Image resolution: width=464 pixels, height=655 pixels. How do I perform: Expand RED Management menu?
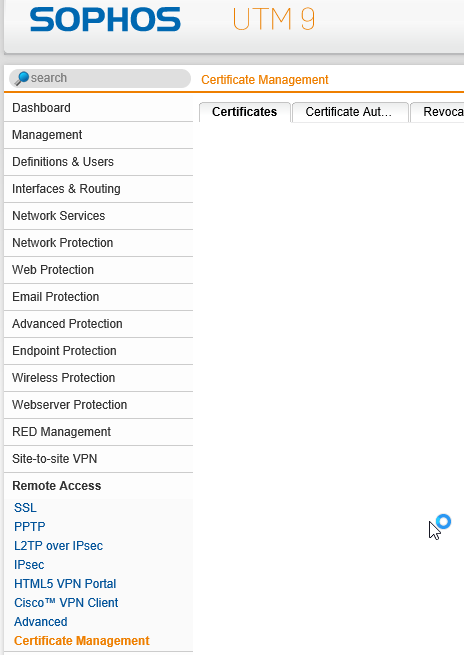click(x=99, y=432)
